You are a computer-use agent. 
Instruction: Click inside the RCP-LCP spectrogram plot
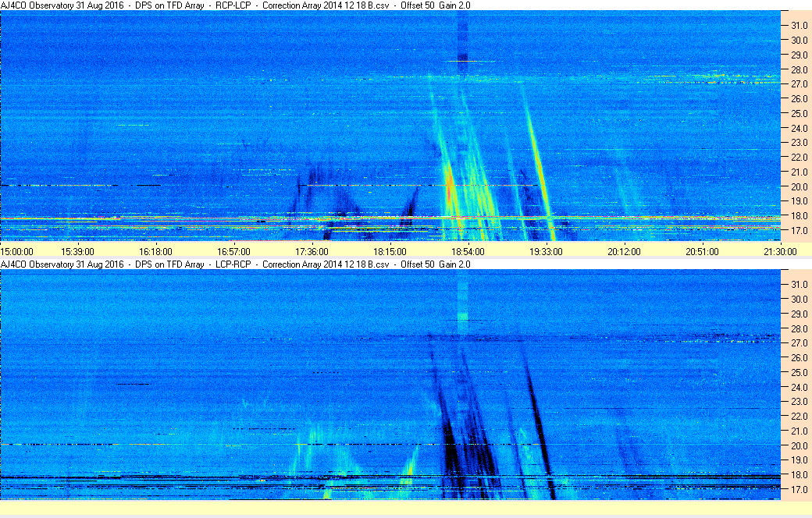[x=390, y=126]
